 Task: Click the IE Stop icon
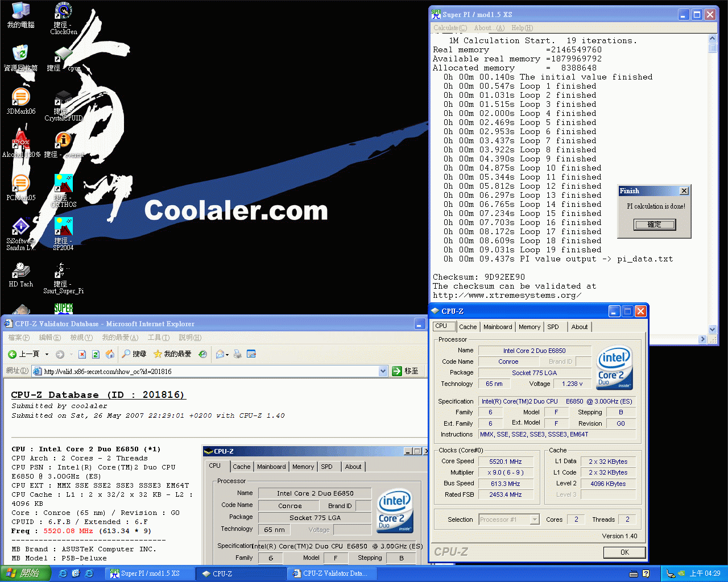(82, 354)
